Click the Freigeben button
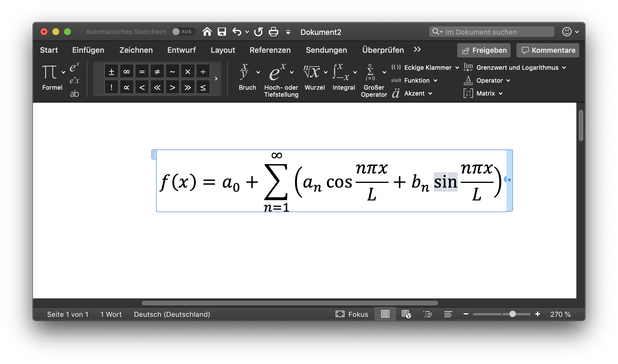618x364 pixels. (484, 50)
